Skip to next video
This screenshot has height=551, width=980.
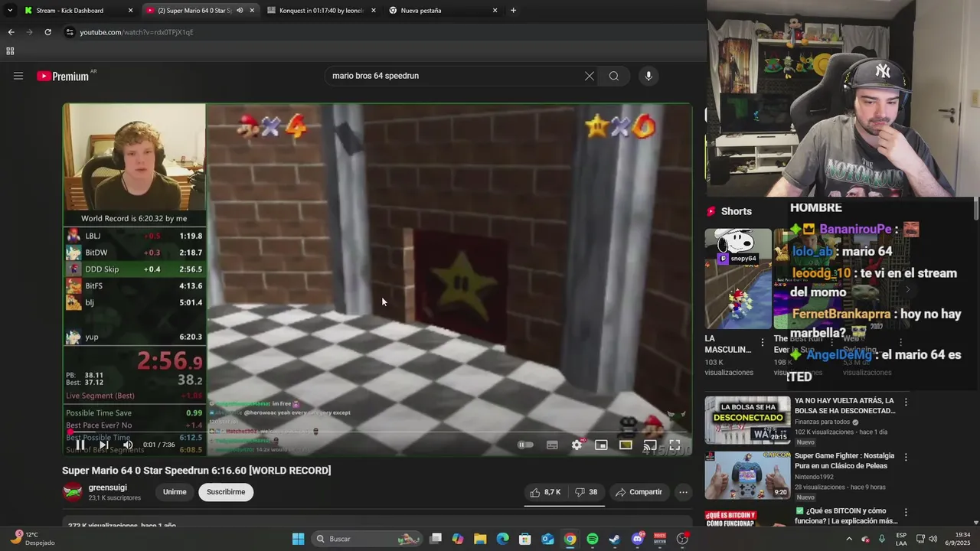[x=103, y=445]
